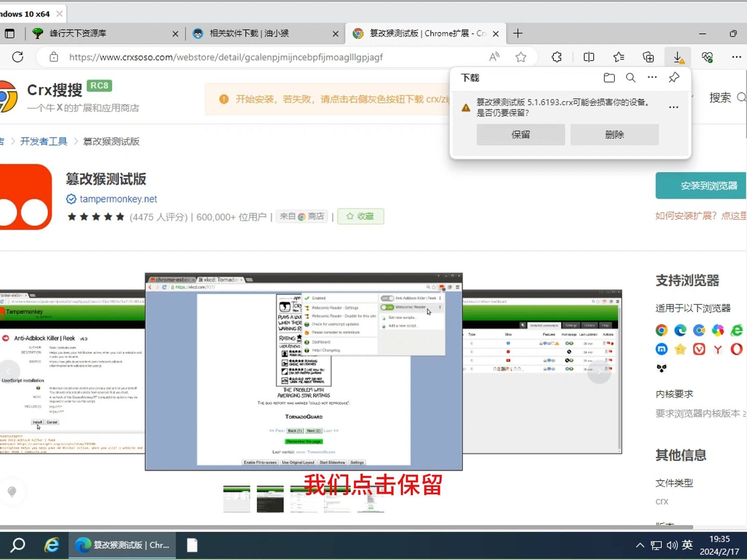
Task: Focus the Edge 篡改猴测试版 taskbar item
Action: 122,545
